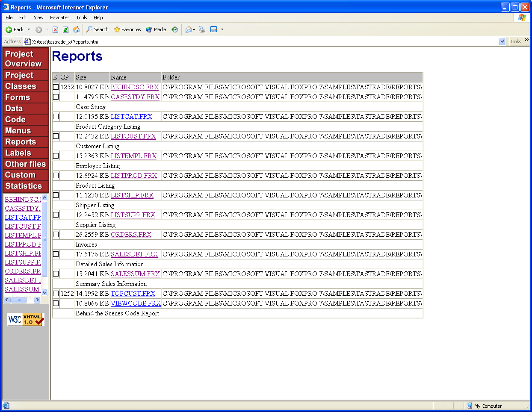Screen dimensions: 532x412
Task: Open the Search toolbar button
Action: click(x=97, y=29)
